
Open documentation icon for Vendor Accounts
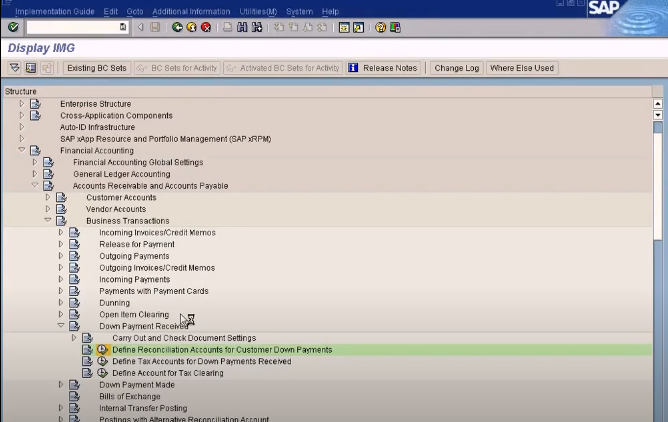click(62, 209)
